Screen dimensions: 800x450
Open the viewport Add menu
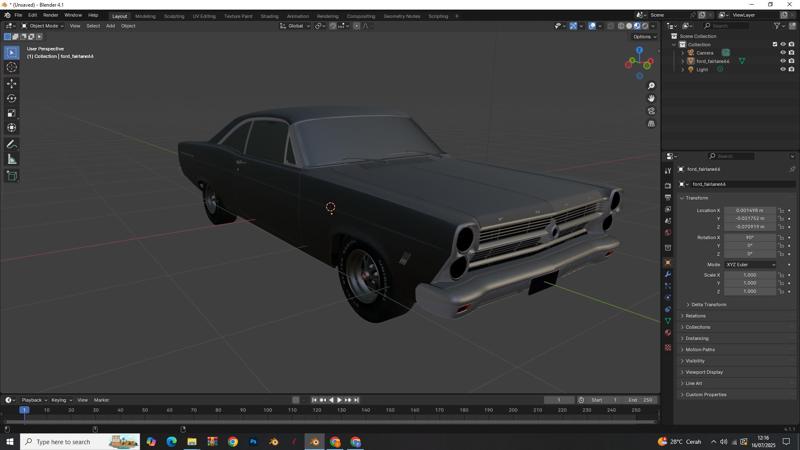[110, 26]
